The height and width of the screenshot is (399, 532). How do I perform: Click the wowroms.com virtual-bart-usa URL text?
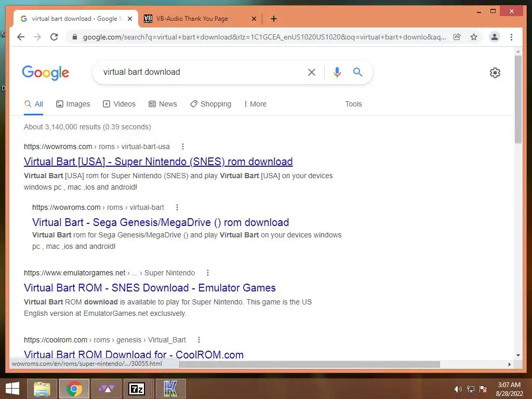tap(97, 147)
